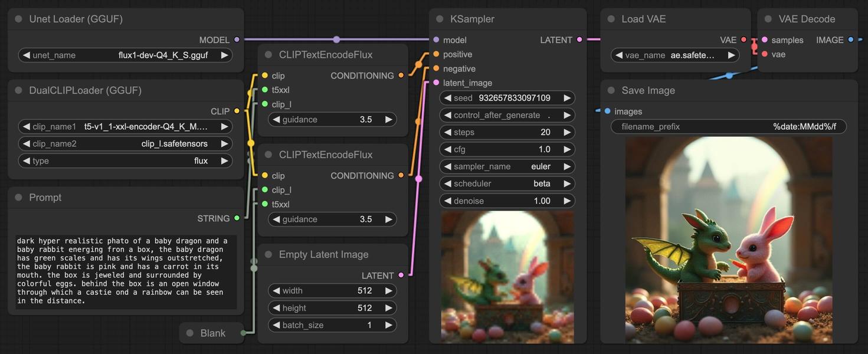The height and width of the screenshot is (354, 868).
Task: Edit the filename_prefix field
Action: [x=729, y=126]
